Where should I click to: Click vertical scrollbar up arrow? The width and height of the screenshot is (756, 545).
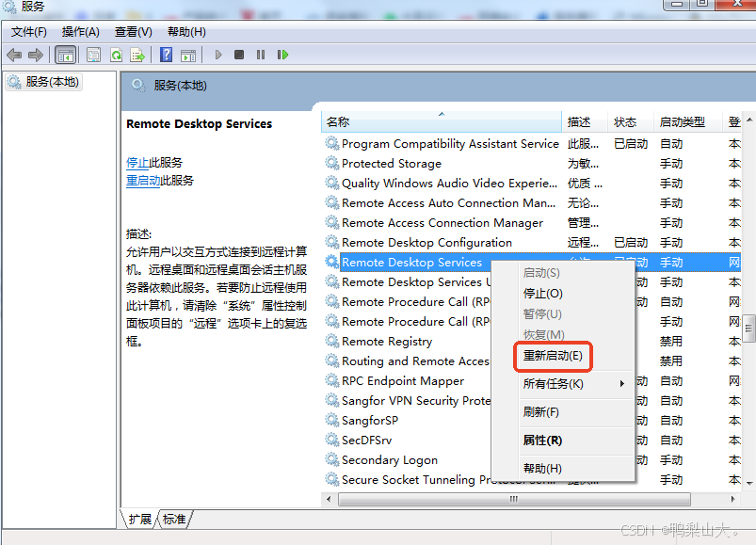[x=749, y=120]
